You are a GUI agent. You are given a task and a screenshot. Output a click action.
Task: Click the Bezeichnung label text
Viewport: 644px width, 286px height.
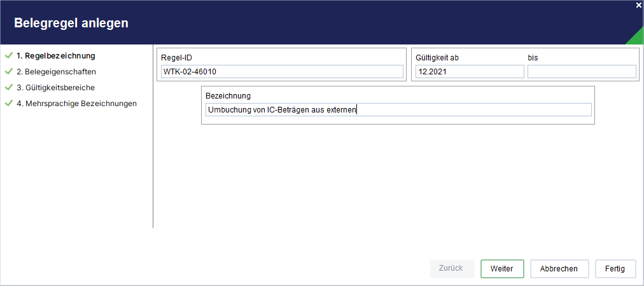click(x=228, y=95)
